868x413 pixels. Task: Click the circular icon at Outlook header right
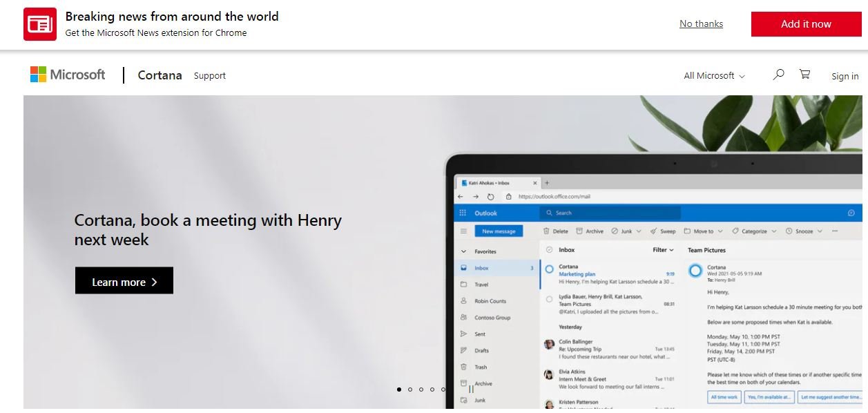pos(851,213)
